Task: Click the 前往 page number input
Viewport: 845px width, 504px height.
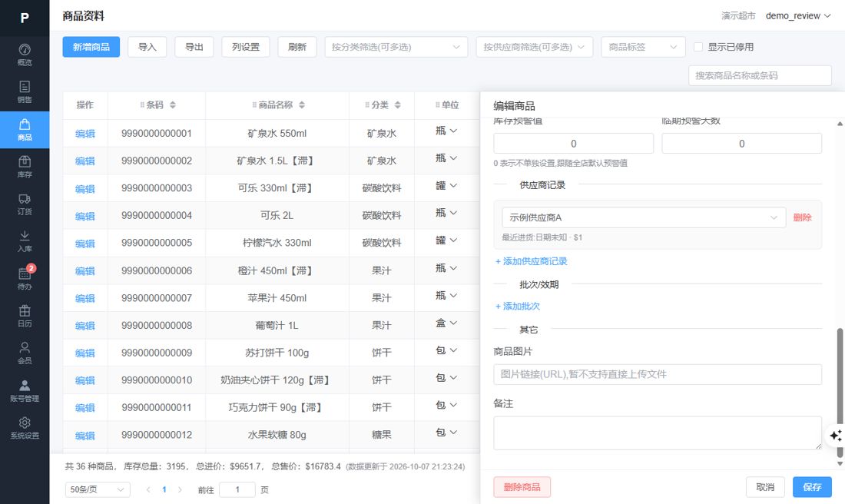Action: click(237, 489)
